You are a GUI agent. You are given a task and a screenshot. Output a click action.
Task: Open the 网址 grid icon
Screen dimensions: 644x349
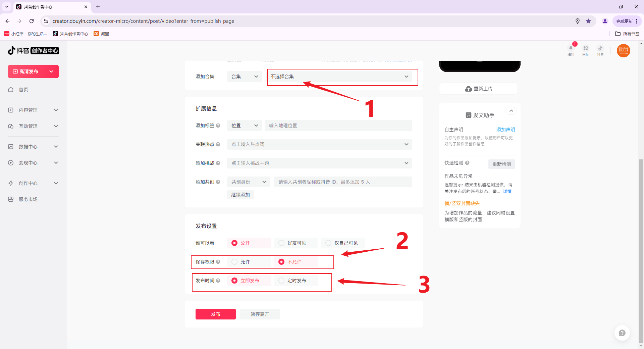(585, 49)
